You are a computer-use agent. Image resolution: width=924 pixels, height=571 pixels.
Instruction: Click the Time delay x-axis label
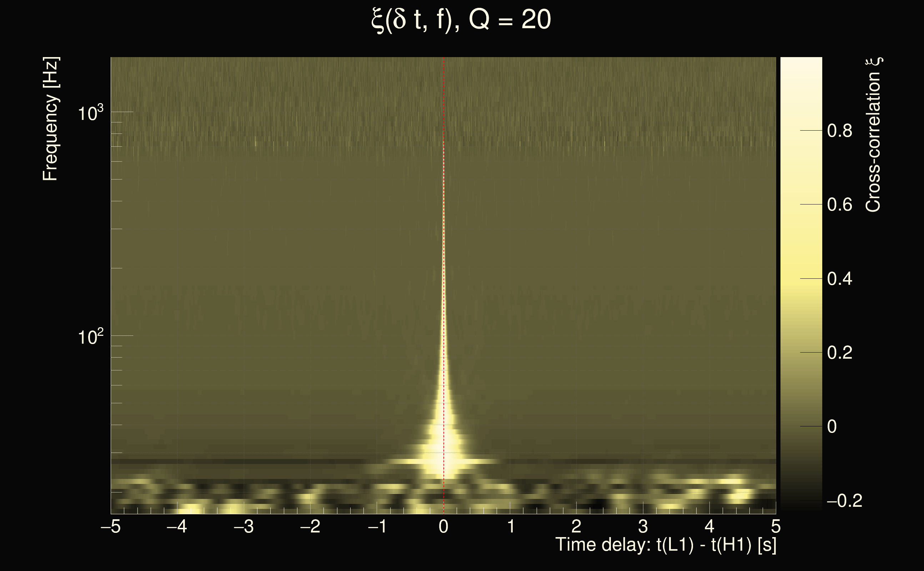point(666,545)
